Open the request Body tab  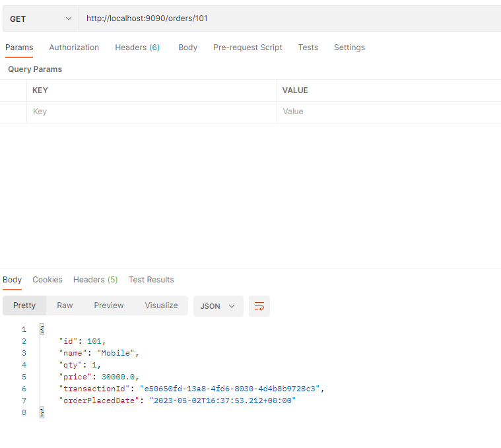[188, 48]
